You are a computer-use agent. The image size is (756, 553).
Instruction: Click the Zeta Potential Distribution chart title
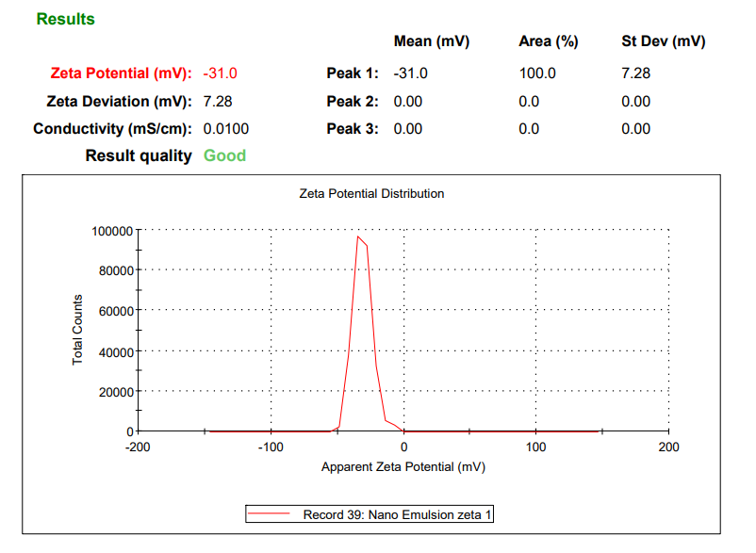tap(371, 193)
